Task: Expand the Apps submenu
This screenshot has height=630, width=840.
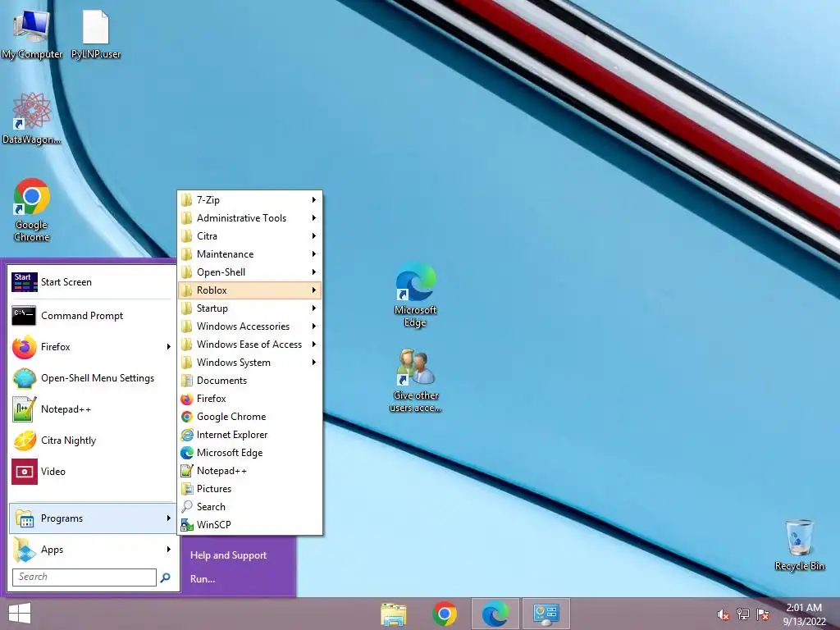Action: point(93,549)
